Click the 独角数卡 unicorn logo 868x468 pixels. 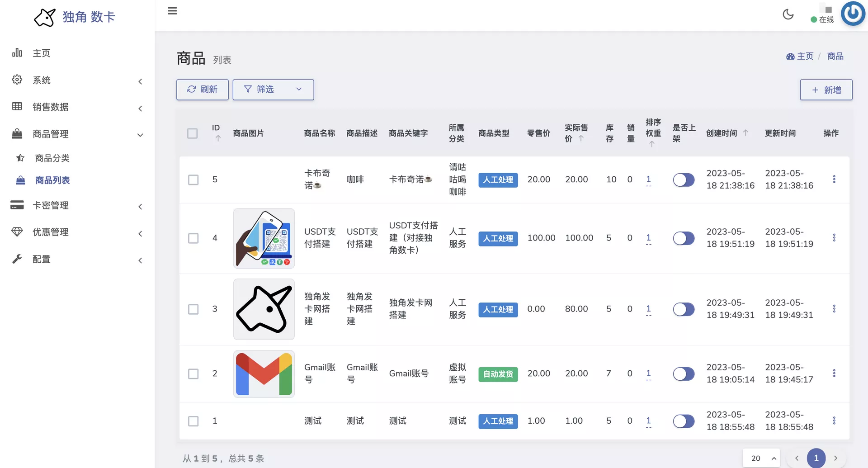(45, 18)
